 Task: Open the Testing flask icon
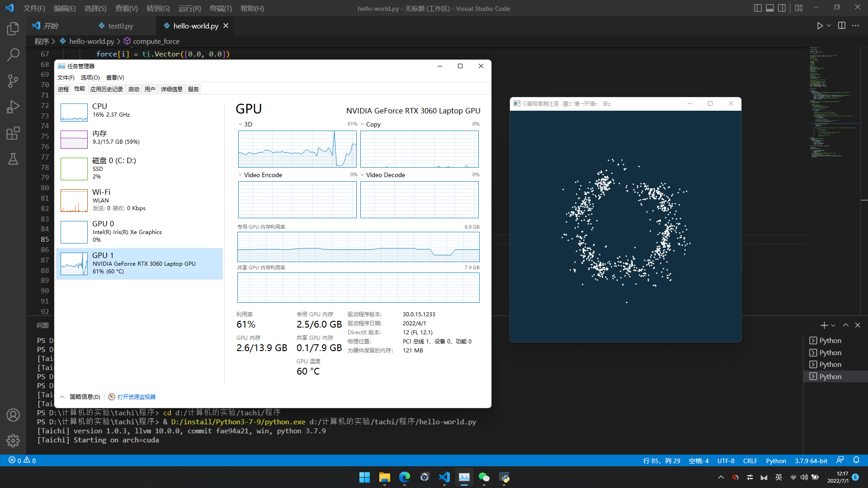[x=13, y=159]
